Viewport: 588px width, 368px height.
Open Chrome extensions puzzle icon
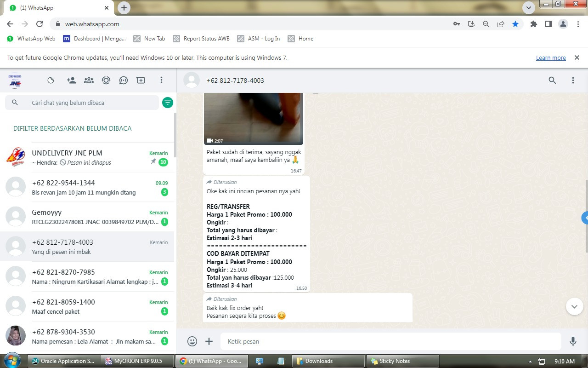tap(534, 24)
